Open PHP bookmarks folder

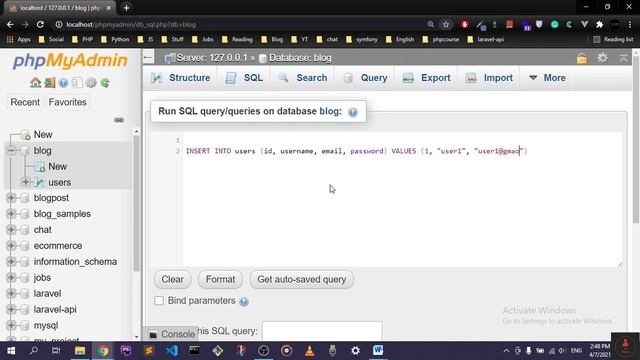[82, 40]
